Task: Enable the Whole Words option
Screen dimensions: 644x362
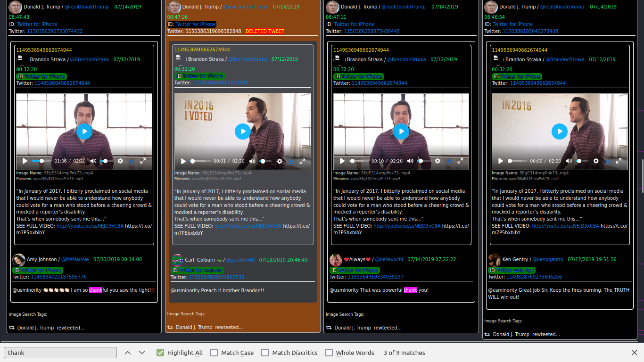Action: click(x=329, y=353)
